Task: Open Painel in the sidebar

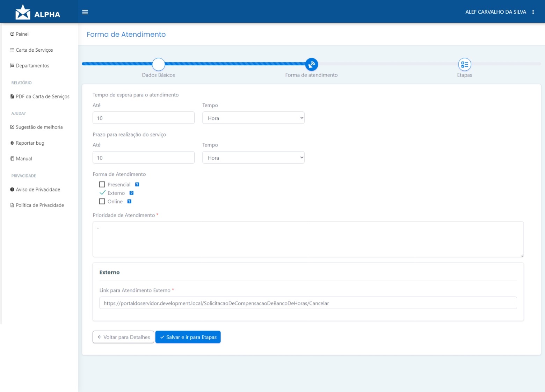Action: (22, 34)
